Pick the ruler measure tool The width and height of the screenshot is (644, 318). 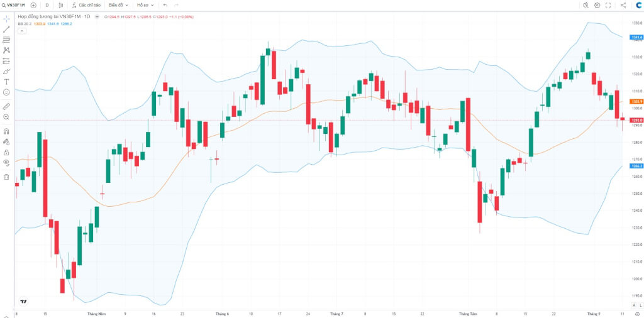[x=6, y=107]
